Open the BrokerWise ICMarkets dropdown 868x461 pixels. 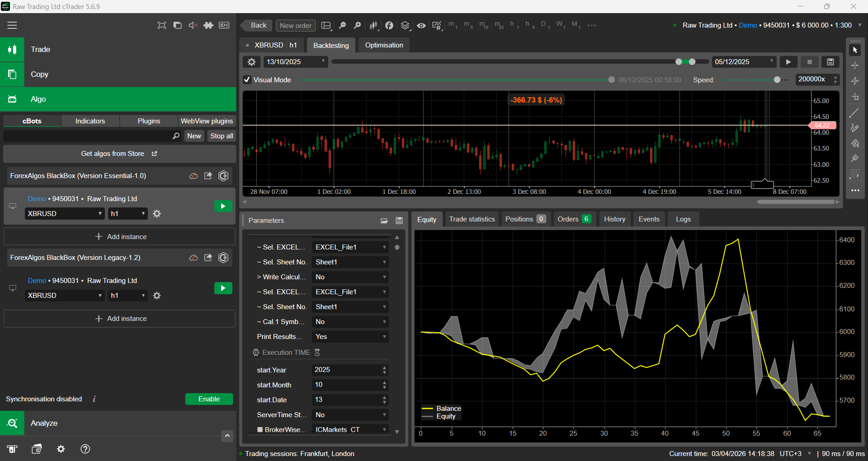(350, 429)
